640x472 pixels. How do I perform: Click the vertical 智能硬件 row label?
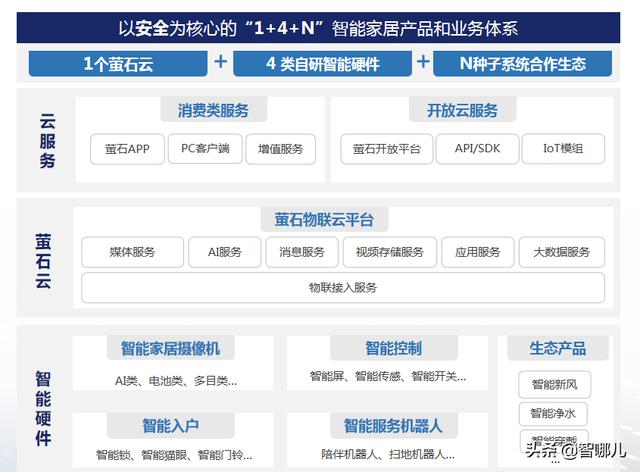point(43,409)
